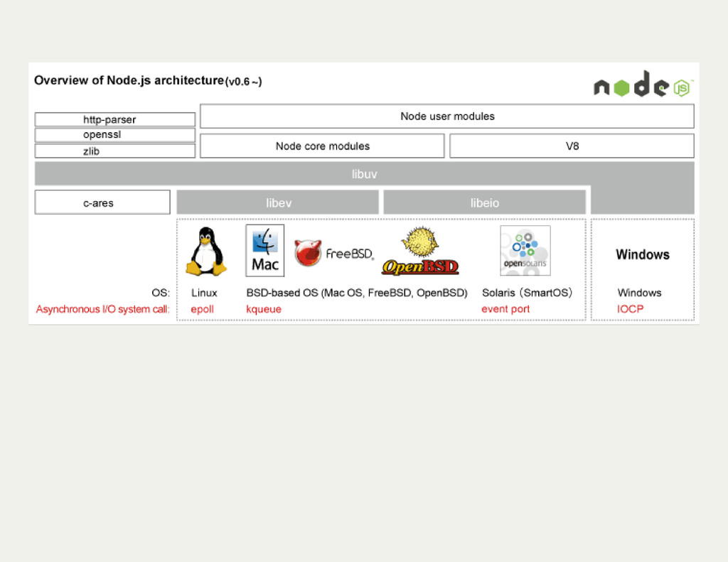Image resolution: width=728 pixels, height=562 pixels.
Task: Click the BSD-based OS label text
Action: (x=357, y=293)
